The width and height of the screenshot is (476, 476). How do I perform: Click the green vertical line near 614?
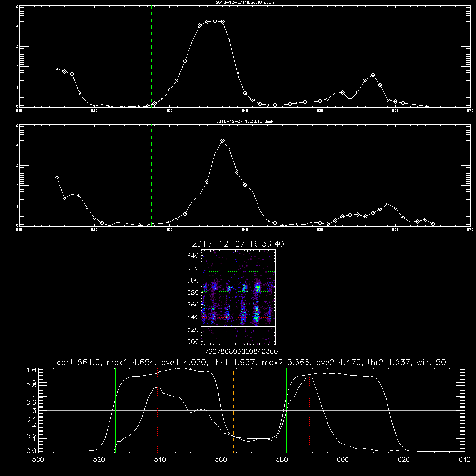point(386,410)
